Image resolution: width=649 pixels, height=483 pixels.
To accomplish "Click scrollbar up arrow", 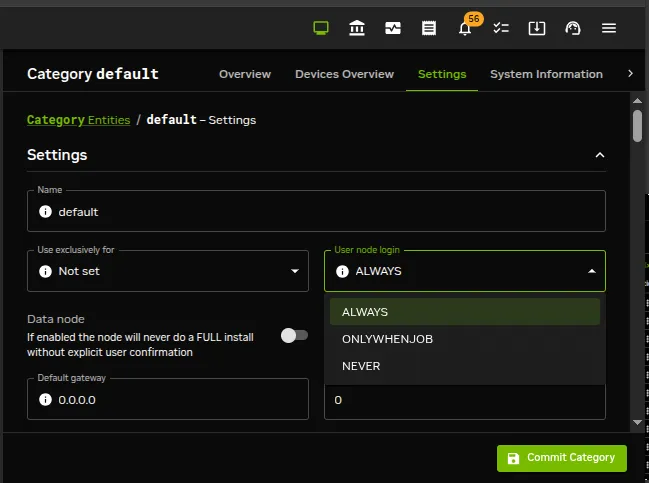I will click(637, 101).
